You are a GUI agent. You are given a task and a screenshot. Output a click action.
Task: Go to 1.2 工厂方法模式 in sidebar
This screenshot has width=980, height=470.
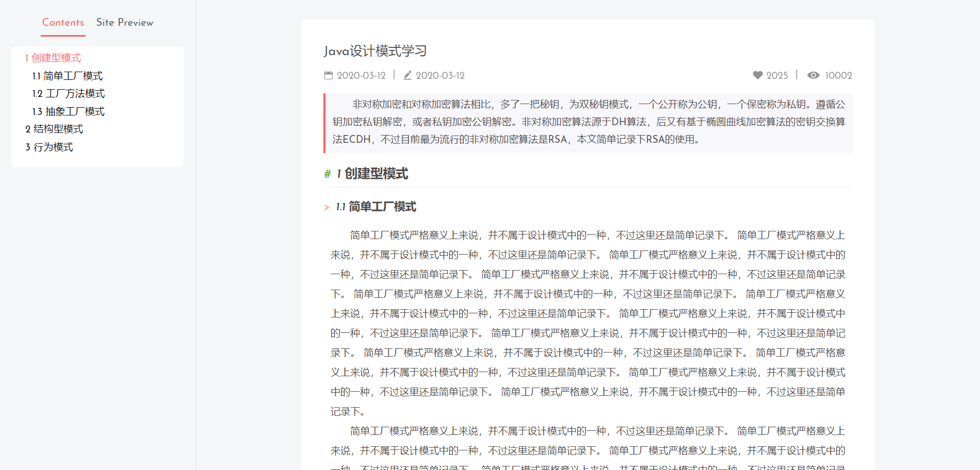[69, 93]
